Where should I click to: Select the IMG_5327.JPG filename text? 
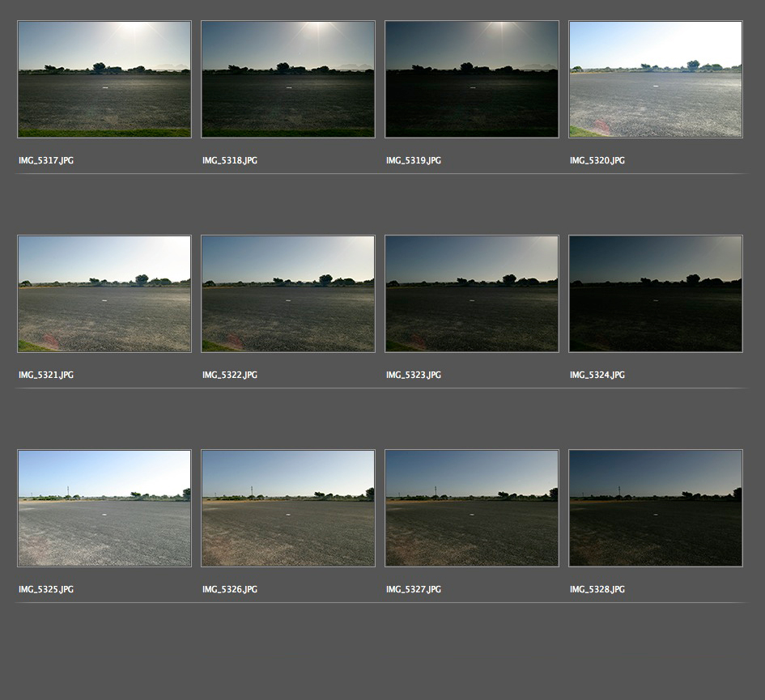coord(414,590)
